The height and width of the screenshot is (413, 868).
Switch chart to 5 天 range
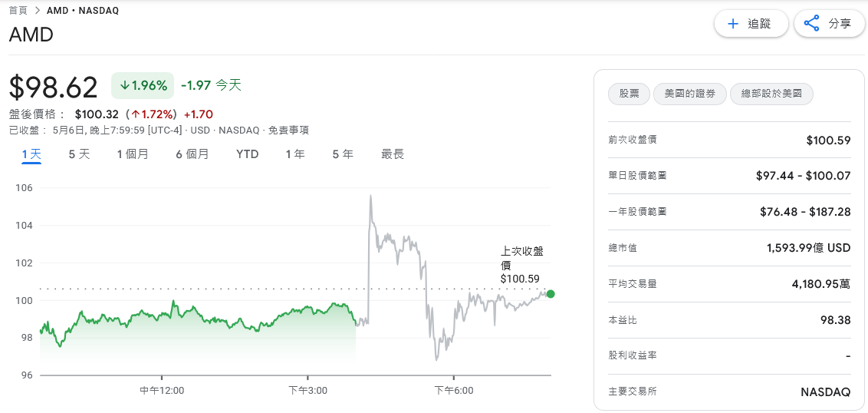point(79,154)
